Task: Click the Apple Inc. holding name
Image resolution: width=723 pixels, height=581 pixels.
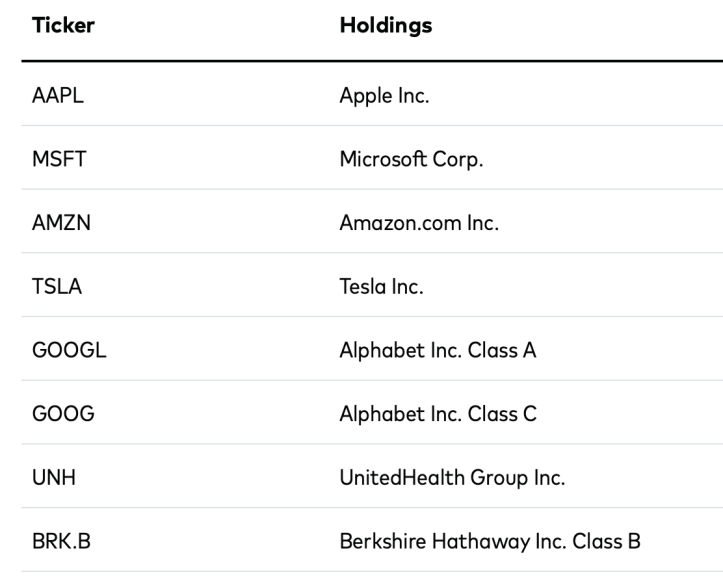Action: (x=384, y=96)
